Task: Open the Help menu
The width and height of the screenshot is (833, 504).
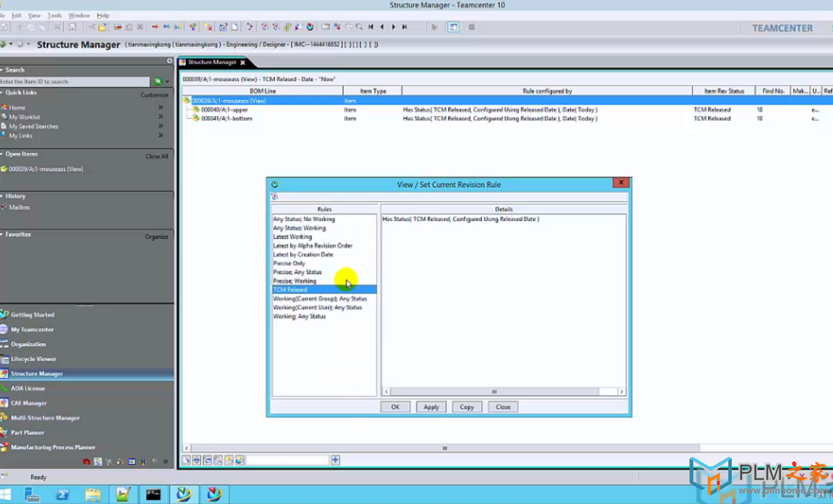Action: click(103, 15)
